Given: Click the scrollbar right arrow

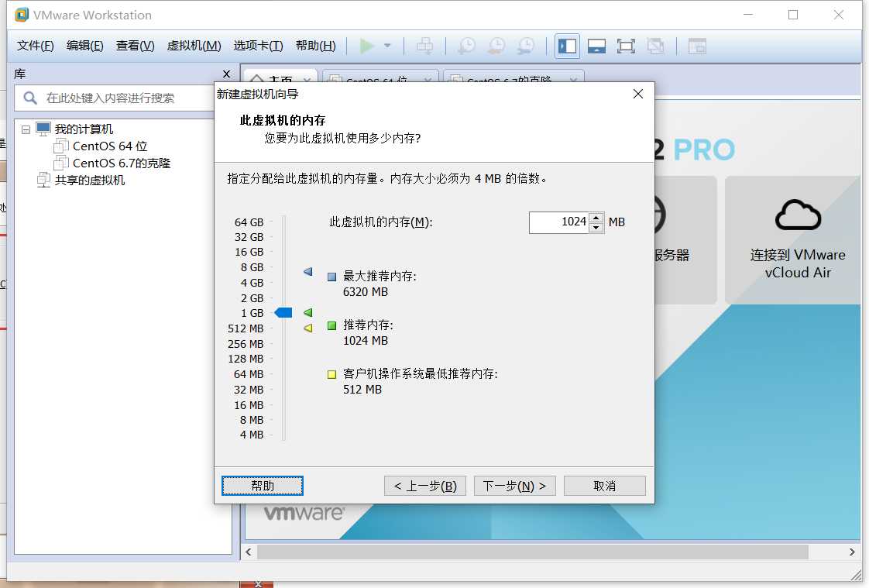Looking at the screenshot, I should 852,552.
